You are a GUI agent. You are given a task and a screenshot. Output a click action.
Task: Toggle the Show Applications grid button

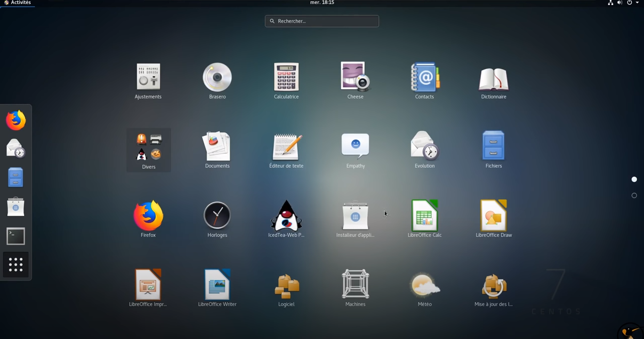(x=16, y=264)
